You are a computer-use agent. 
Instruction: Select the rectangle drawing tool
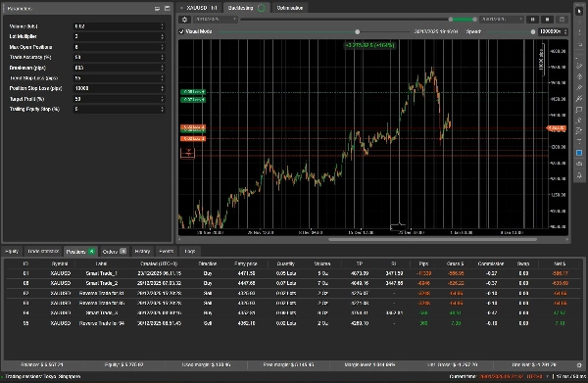click(579, 110)
